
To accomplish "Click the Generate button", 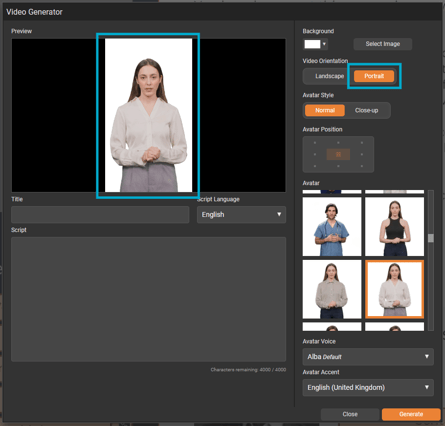I will tap(411, 414).
